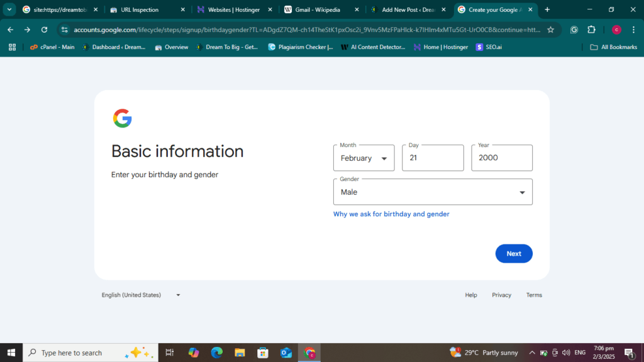644x362 pixels.
Task: Switch to the Websites | Hostinger tab
Action: pyautogui.click(x=234, y=9)
